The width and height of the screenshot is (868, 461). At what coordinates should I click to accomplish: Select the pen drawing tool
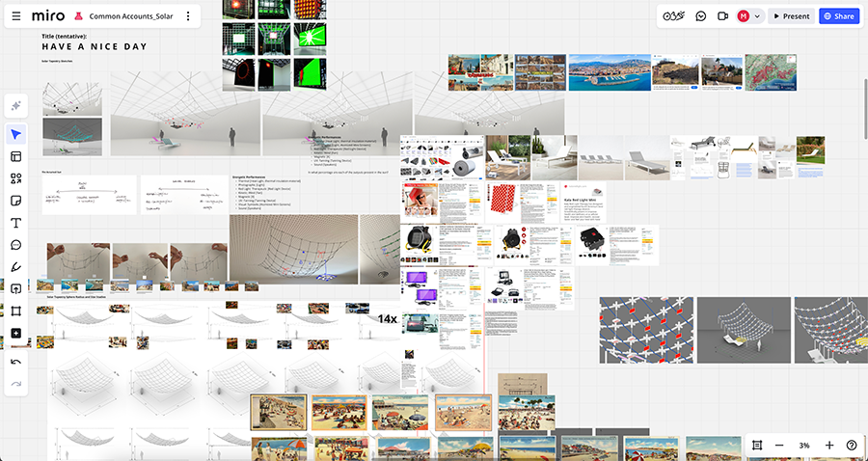click(16, 267)
